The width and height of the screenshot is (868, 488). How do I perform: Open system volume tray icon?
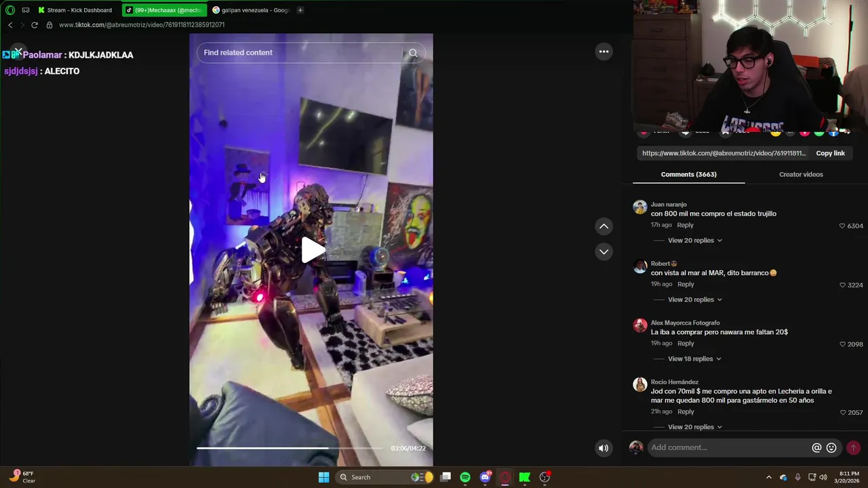823,478
